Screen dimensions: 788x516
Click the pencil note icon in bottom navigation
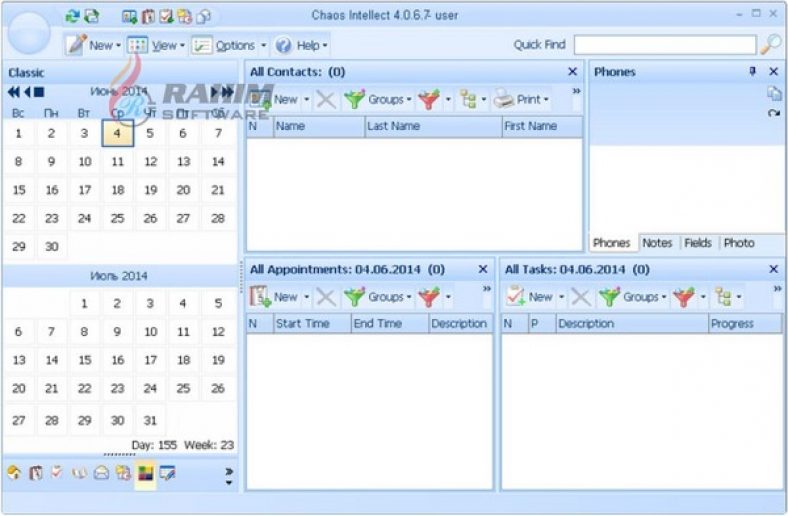167,473
